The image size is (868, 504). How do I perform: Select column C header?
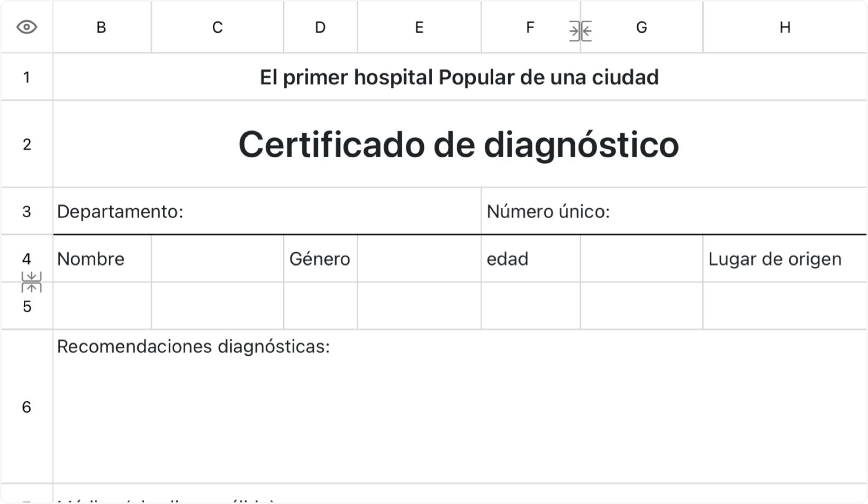(x=218, y=27)
